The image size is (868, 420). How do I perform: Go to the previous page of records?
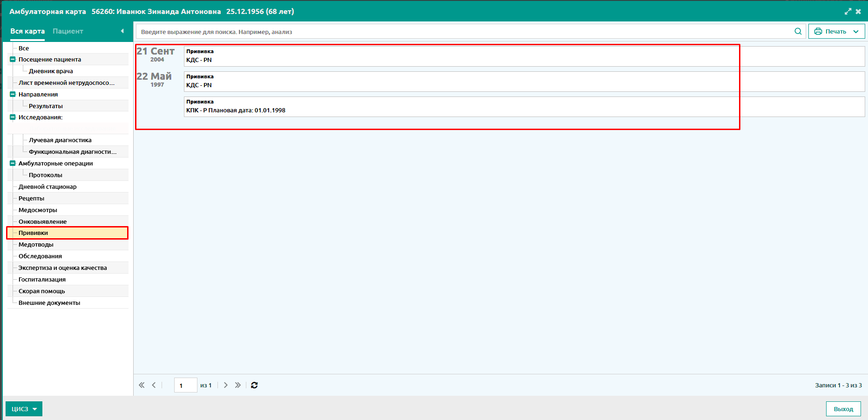coord(154,385)
